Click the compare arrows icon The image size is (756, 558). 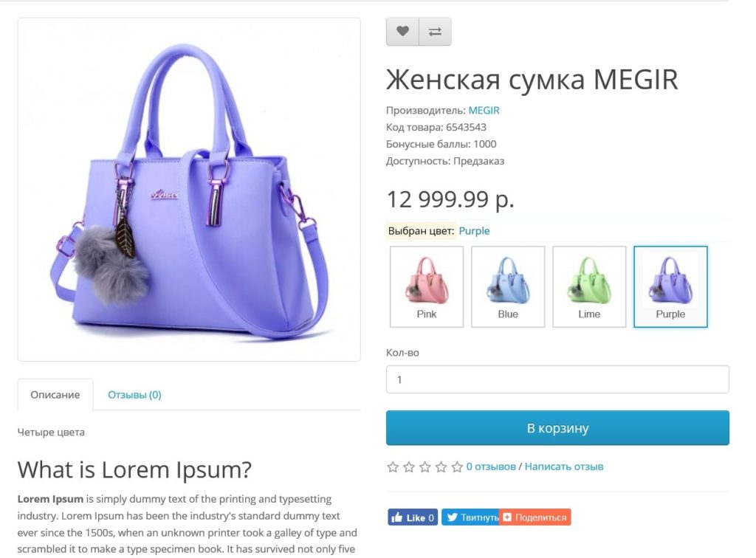(435, 32)
